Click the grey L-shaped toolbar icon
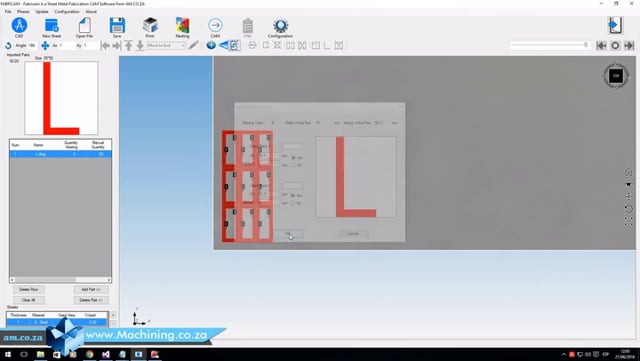This screenshot has height=361, width=640. (x=327, y=45)
